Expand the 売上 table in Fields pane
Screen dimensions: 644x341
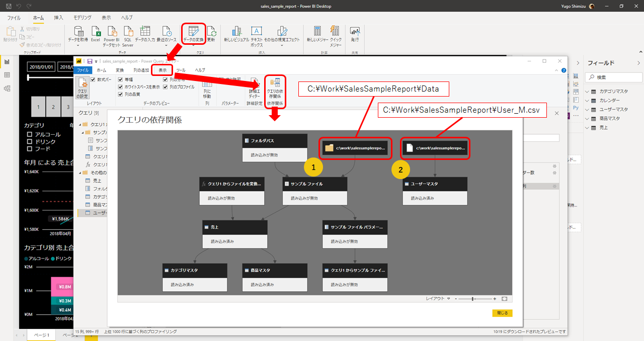click(x=588, y=128)
